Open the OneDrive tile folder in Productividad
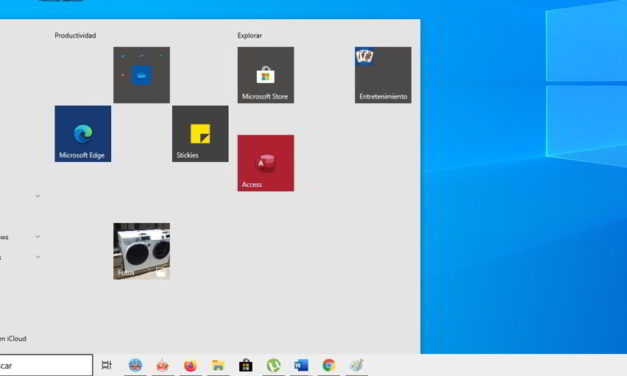 tap(142, 75)
